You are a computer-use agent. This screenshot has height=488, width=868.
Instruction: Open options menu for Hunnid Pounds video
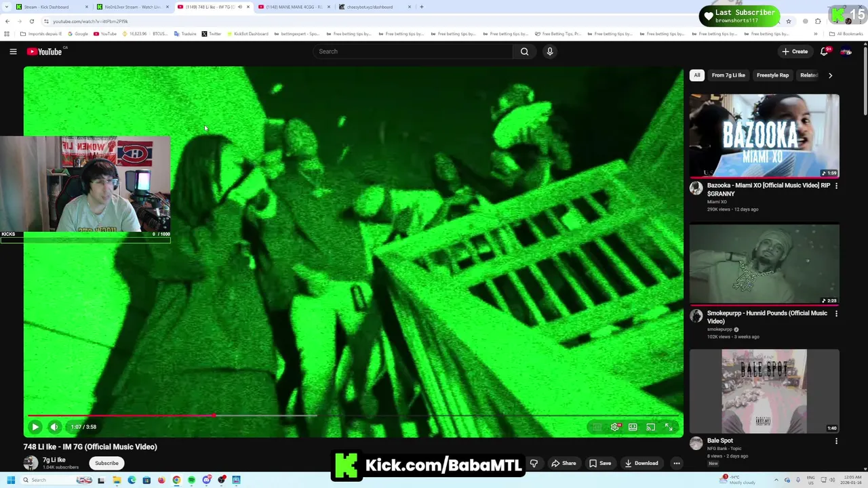[836, 314]
